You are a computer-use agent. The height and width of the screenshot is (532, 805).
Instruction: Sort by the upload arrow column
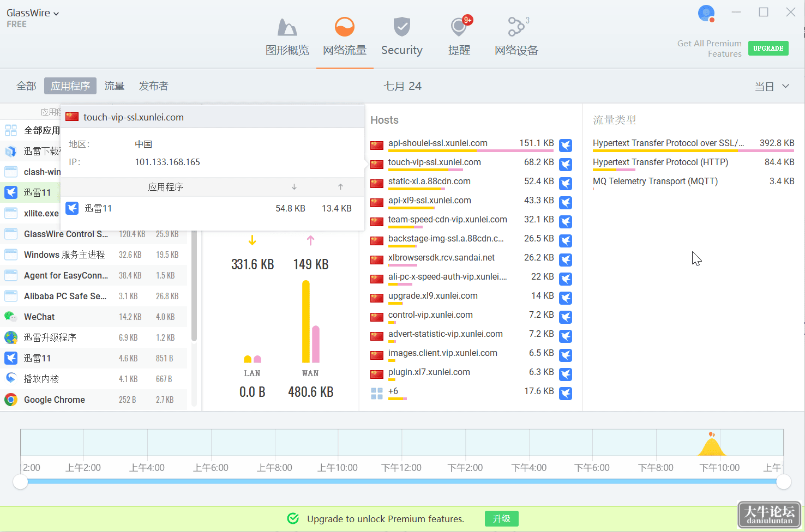(x=340, y=187)
